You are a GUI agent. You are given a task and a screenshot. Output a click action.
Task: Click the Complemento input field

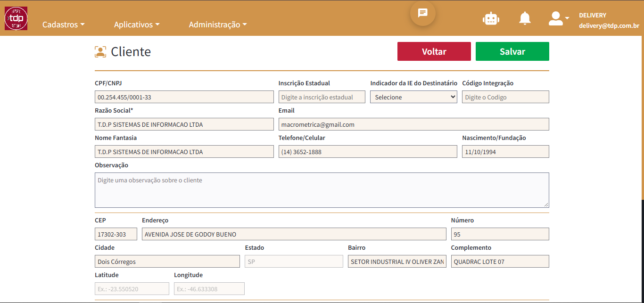pyautogui.click(x=500, y=262)
